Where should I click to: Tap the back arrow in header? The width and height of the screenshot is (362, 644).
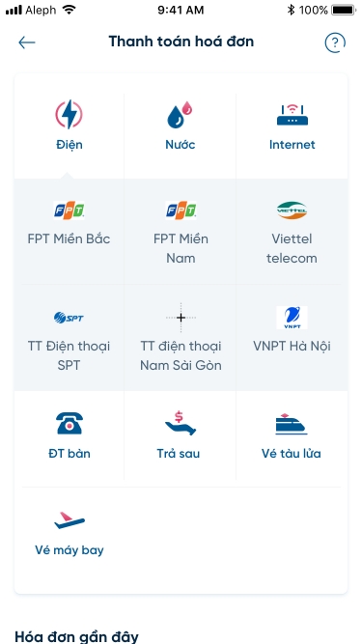[27, 42]
